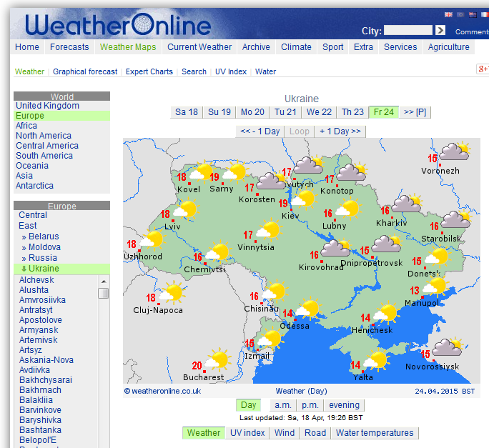Viewport: 489px width, 448px height.
Task: Open the East Europe region
Action: pyautogui.click(x=27, y=225)
